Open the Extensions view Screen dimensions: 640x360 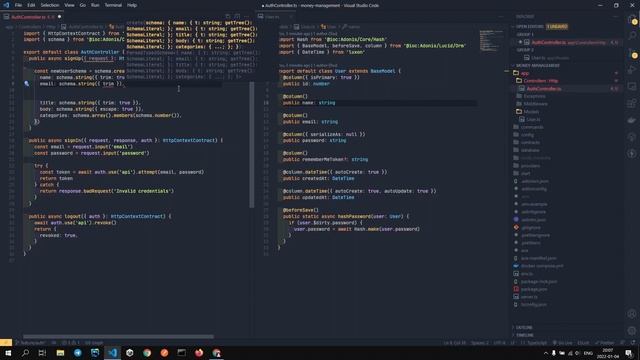(x=632, y=103)
